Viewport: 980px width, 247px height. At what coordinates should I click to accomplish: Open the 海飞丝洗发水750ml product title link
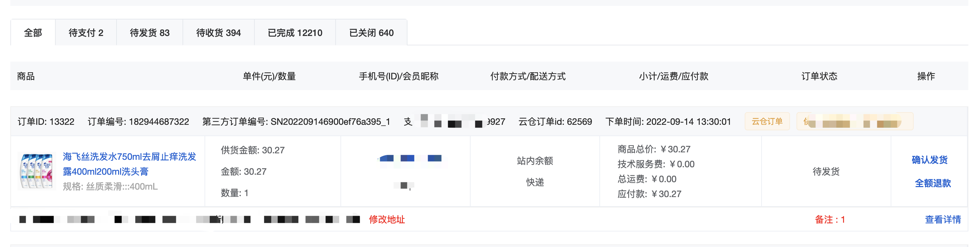[x=129, y=164]
